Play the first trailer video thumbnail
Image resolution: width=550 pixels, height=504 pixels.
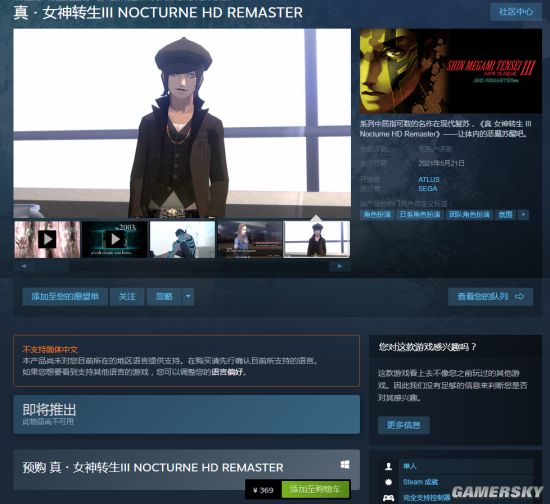click(47, 240)
